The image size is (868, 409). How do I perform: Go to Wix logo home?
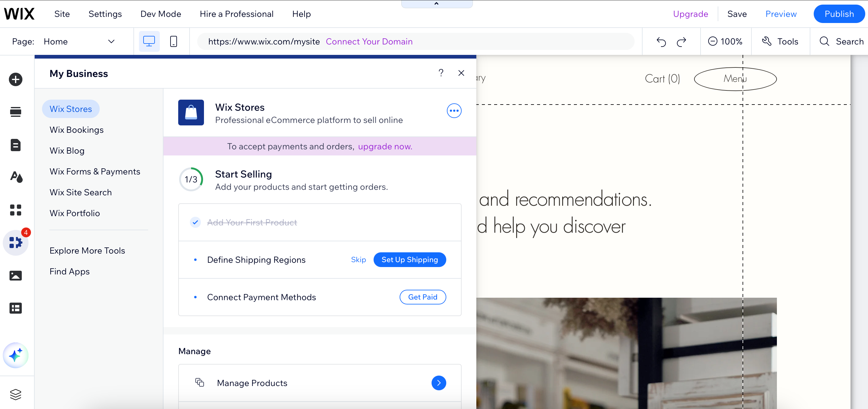click(19, 14)
